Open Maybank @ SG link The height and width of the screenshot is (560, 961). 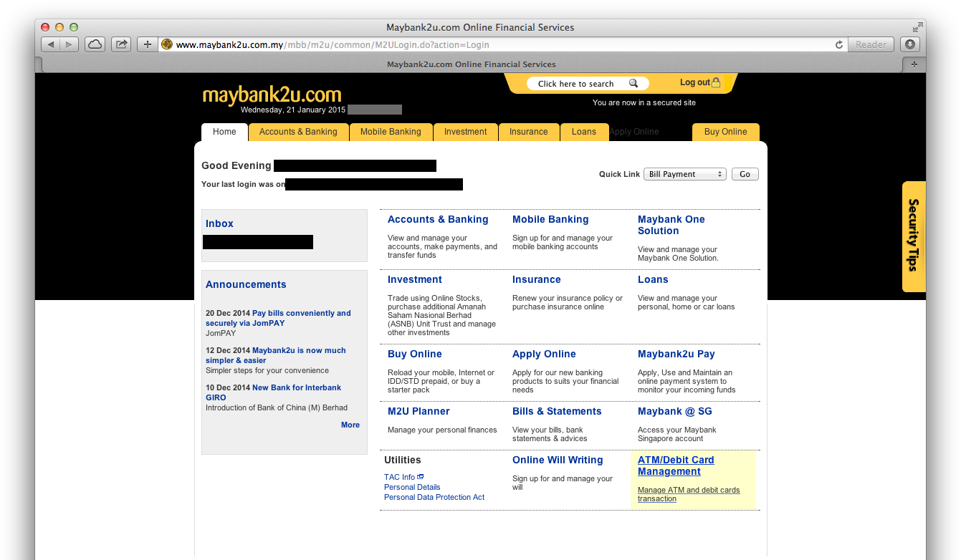(x=675, y=411)
